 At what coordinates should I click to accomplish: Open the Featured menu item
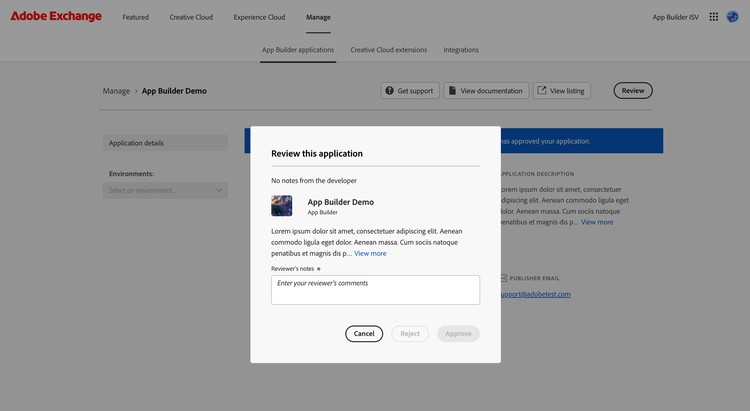135,17
